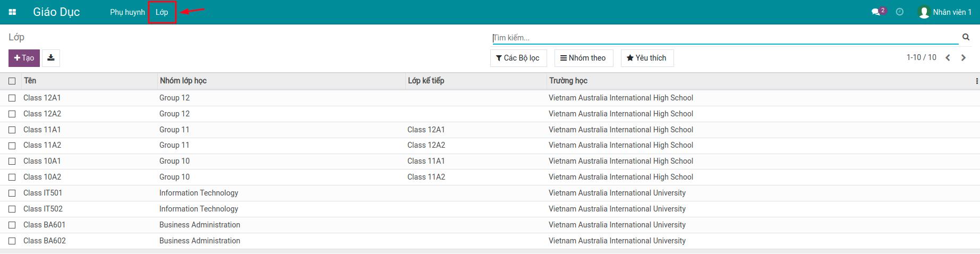Image resolution: width=980 pixels, height=254 pixels.
Task: Click the download export icon button
Action: (51, 58)
